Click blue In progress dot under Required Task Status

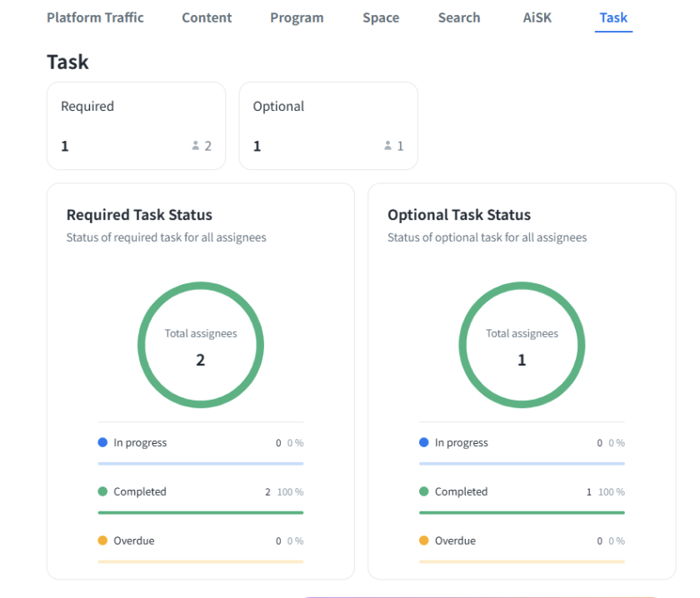[x=102, y=442]
